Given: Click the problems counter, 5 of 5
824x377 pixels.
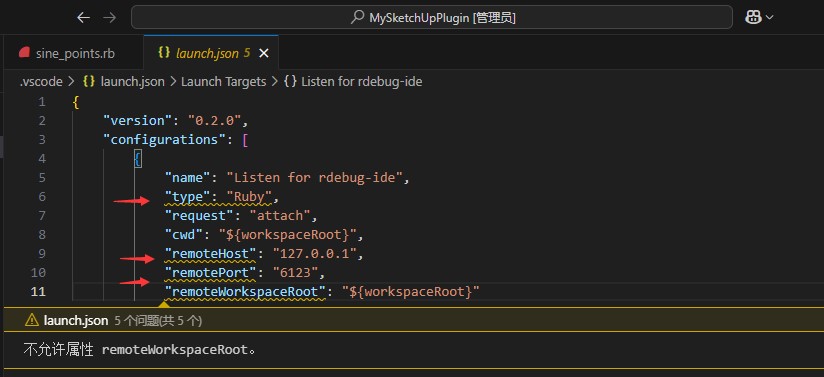Looking at the screenshot, I should coord(158,321).
